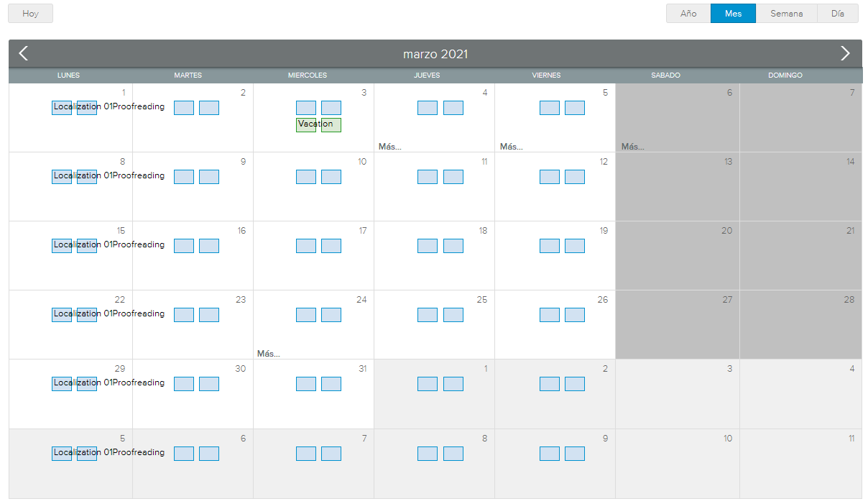
Task: Click the Hoy button
Action: click(x=30, y=14)
